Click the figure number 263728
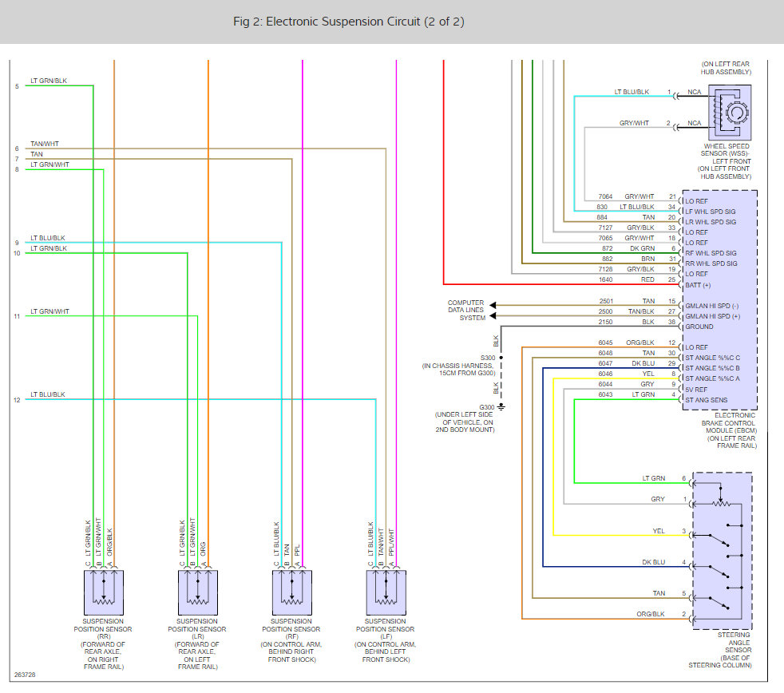784x693 pixels. (25, 675)
